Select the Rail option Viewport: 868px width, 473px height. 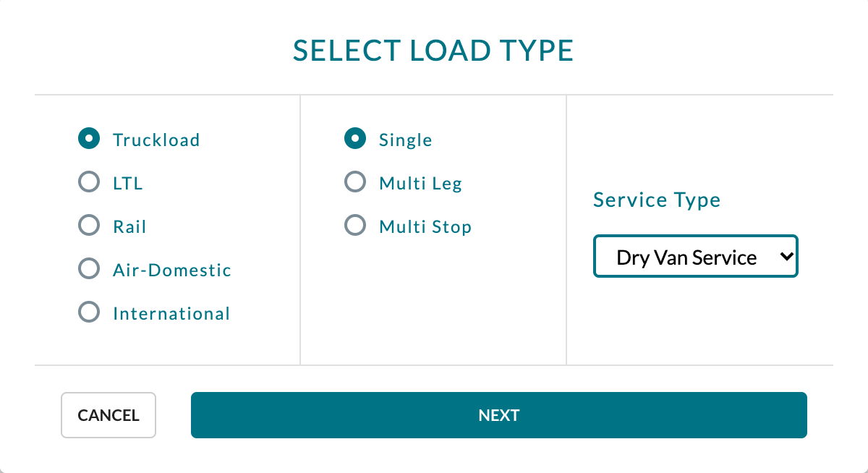point(88,225)
